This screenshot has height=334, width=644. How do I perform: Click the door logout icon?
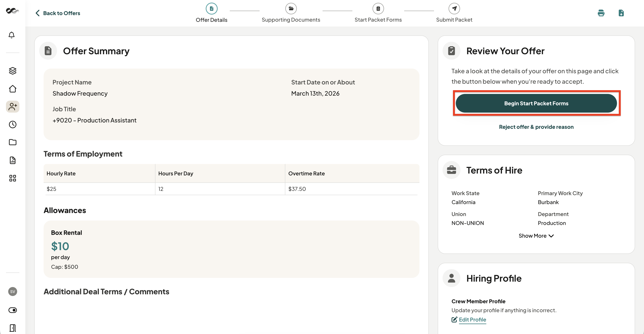tap(12, 328)
